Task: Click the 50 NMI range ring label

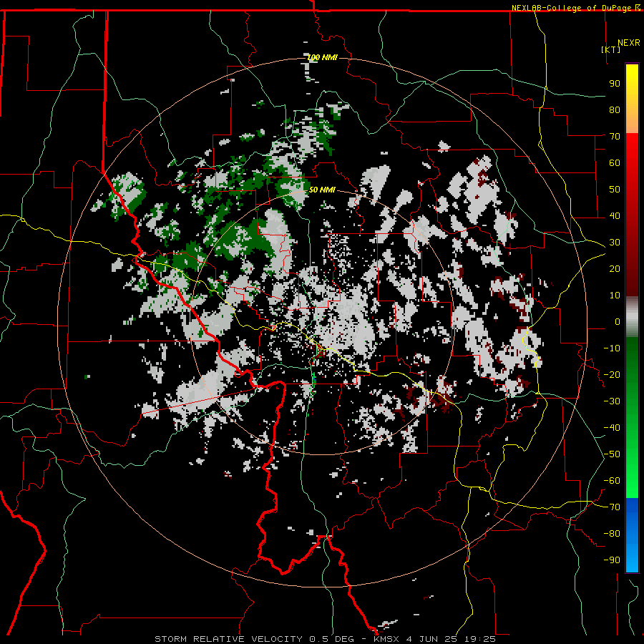Action: (x=322, y=190)
